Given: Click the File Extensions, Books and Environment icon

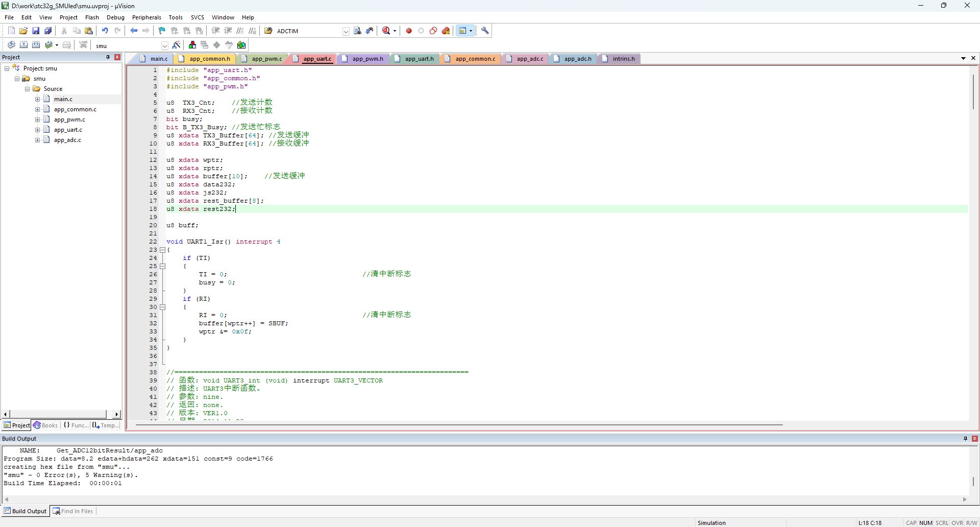Looking at the screenshot, I should (192, 45).
